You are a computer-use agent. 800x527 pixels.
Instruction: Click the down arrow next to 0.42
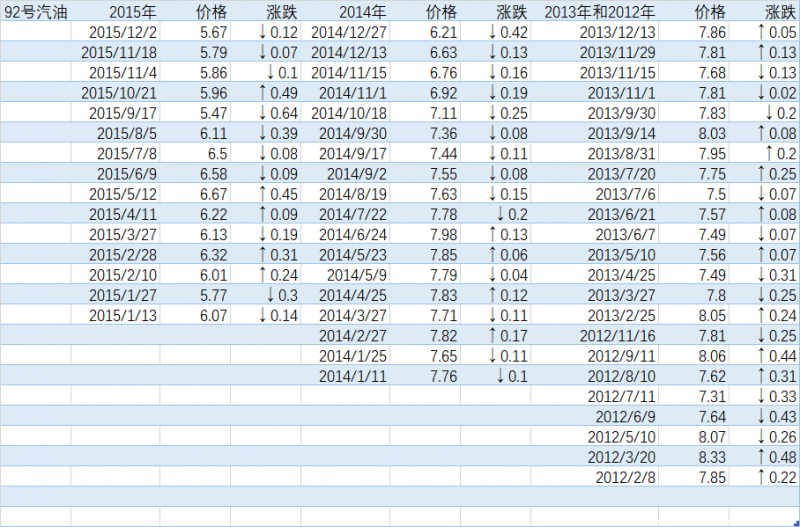492,32
